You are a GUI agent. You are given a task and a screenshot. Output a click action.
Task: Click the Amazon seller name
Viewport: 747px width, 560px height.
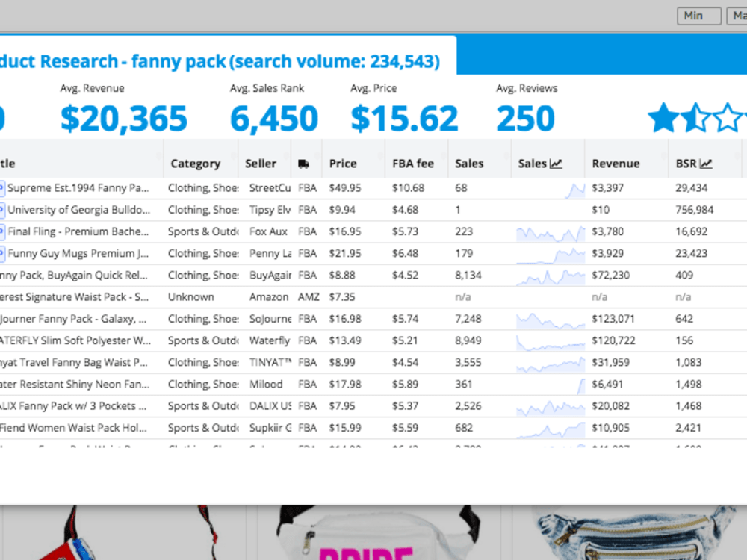[x=269, y=297]
